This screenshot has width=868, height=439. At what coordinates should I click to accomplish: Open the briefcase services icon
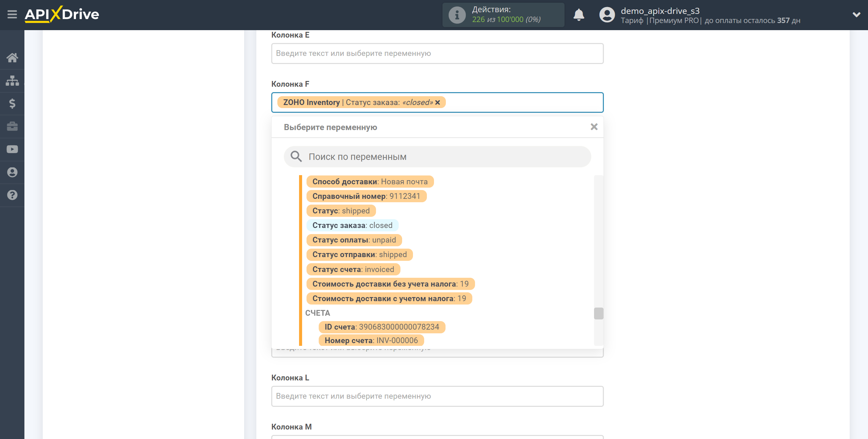point(12,126)
